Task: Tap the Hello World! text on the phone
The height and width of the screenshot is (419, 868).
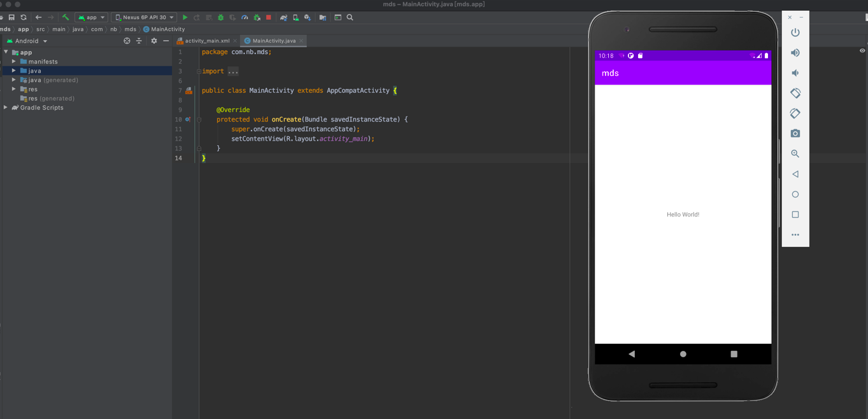Action: coord(683,215)
